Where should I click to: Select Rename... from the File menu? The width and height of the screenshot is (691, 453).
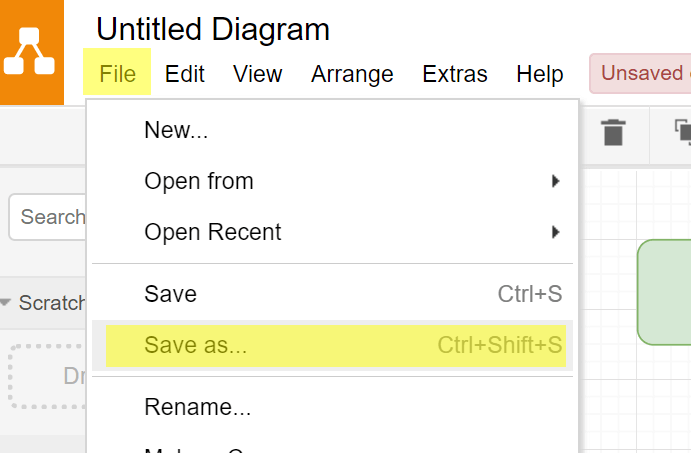pyautogui.click(x=197, y=407)
